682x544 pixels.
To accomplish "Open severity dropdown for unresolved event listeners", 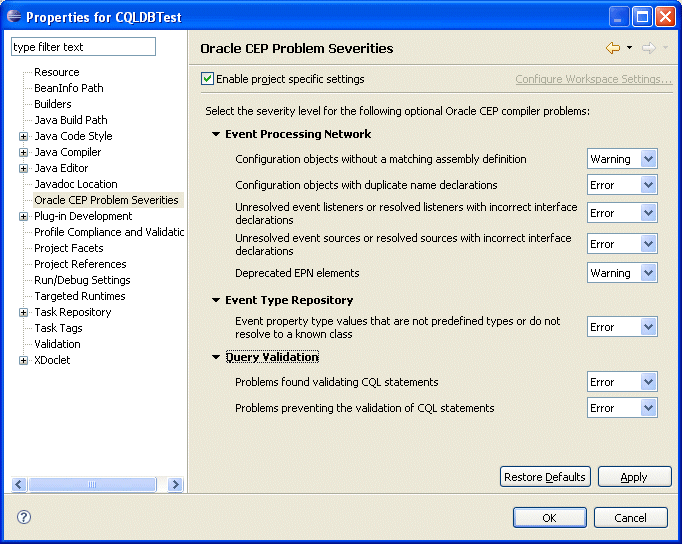I will coord(622,213).
